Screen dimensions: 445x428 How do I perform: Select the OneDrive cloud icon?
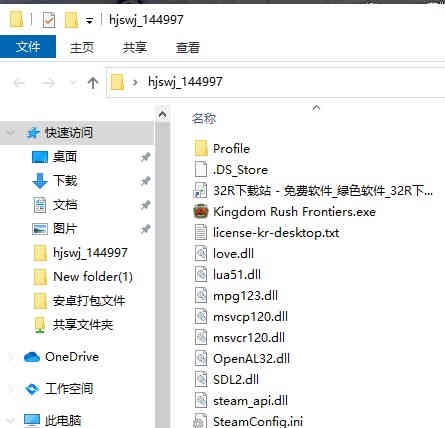32,357
